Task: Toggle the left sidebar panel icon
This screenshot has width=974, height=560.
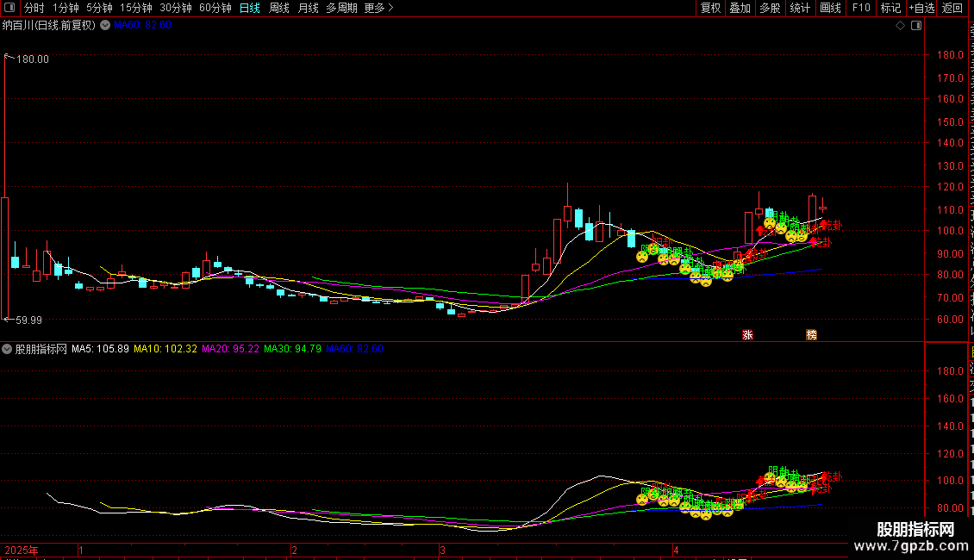Action: 9,8
